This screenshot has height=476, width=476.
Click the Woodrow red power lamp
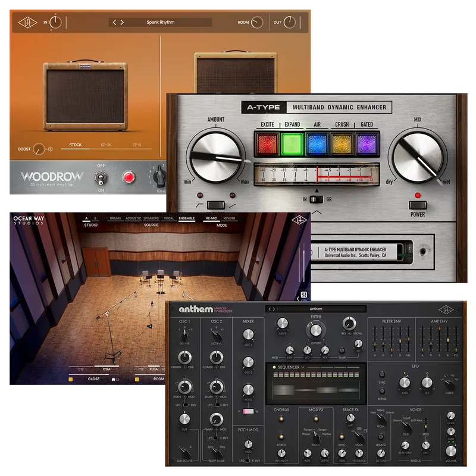pyautogui.click(x=128, y=177)
